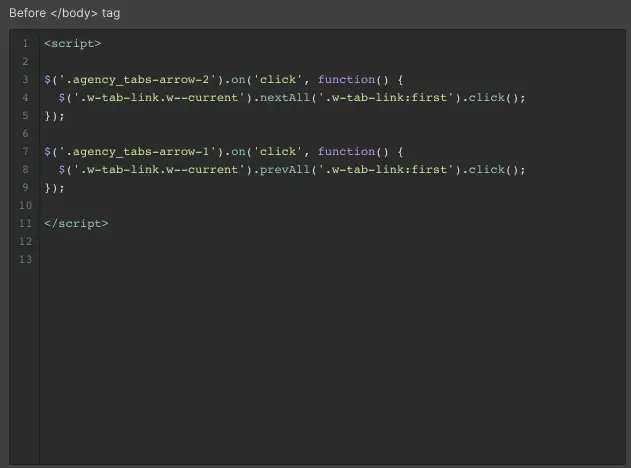The image size is (631, 468).
Task: Click the function keyword on line 7
Action: 346,152
